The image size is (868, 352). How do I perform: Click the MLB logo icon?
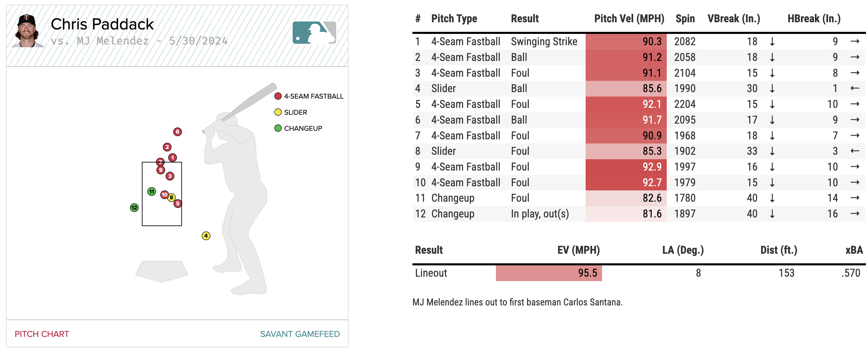pos(314,33)
